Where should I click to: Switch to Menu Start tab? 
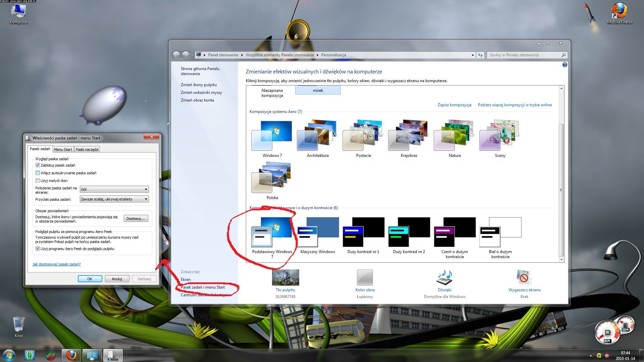pos(63,149)
